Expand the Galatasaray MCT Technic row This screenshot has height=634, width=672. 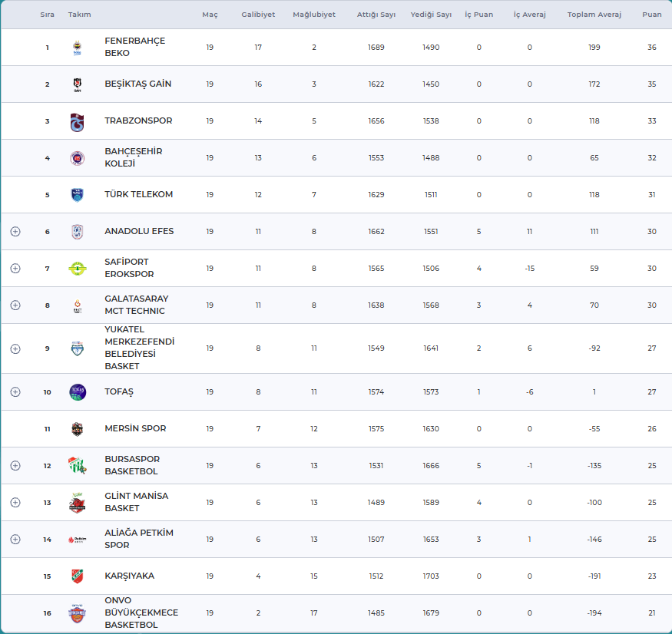[x=15, y=305]
